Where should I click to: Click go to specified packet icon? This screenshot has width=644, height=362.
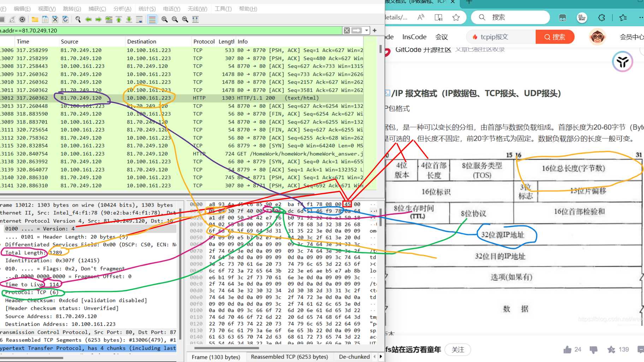click(109, 19)
